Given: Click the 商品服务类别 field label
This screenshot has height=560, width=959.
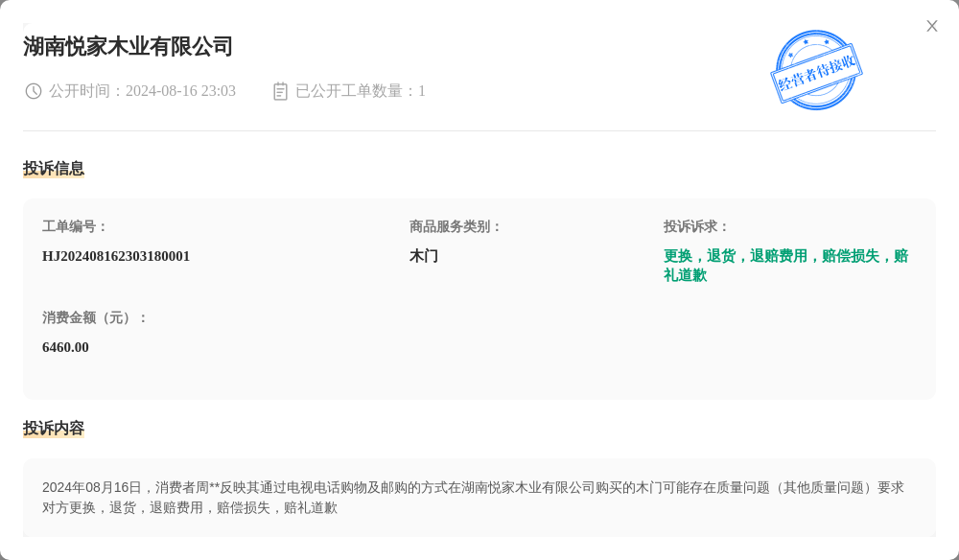Looking at the screenshot, I should tap(456, 226).
